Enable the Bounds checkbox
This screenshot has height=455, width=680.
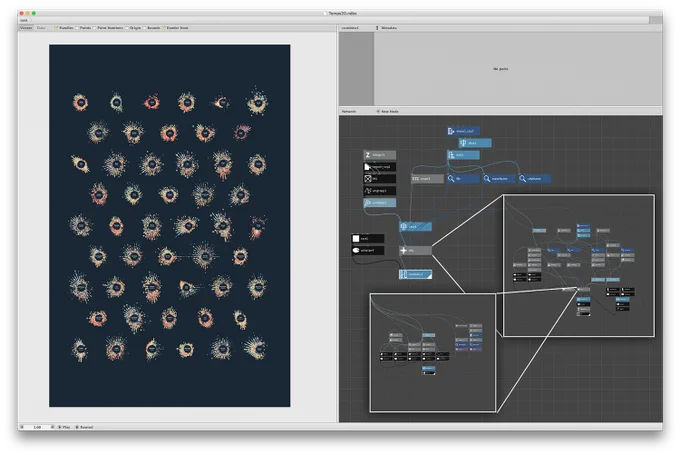pyautogui.click(x=144, y=28)
